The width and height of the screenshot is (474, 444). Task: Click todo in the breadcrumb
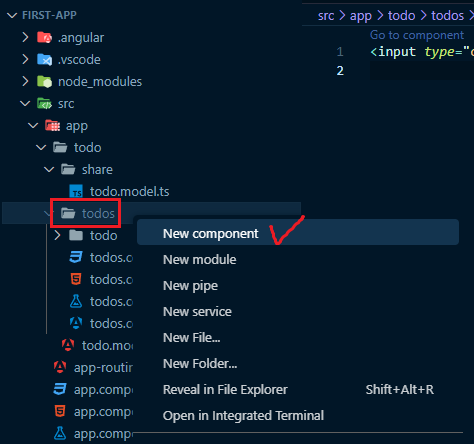click(x=401, y=16)
